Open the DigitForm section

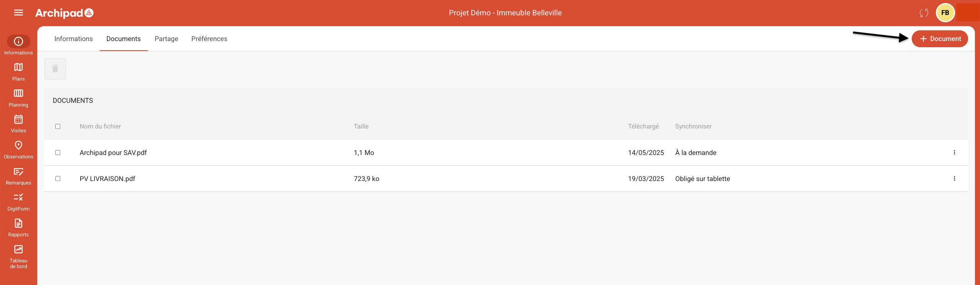click(18, 202)
